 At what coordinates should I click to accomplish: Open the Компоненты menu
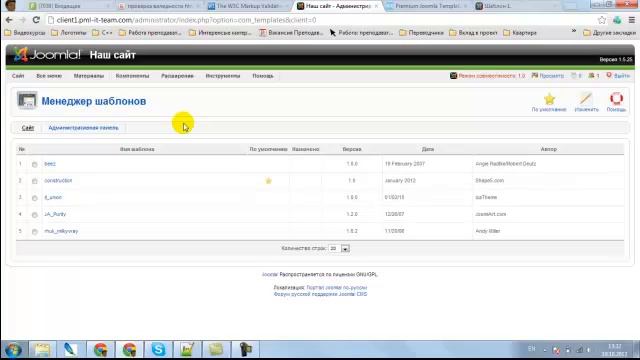tap(132, 76)
